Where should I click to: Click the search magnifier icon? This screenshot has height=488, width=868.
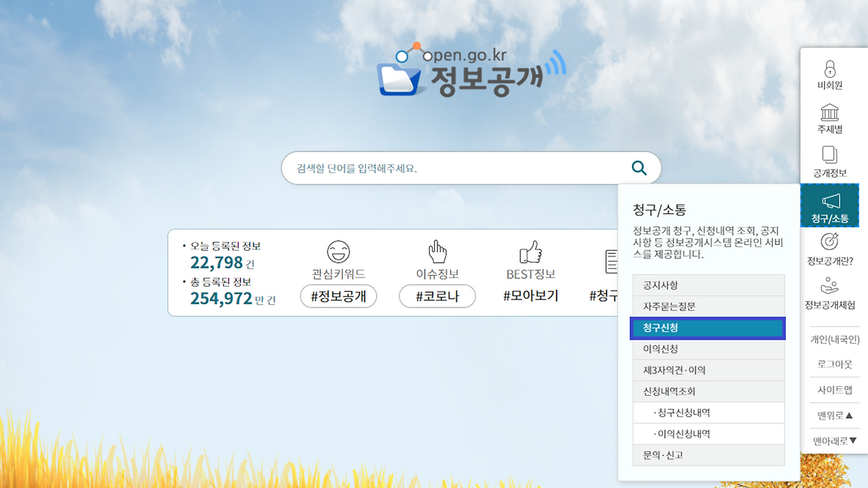click(638, 167)
